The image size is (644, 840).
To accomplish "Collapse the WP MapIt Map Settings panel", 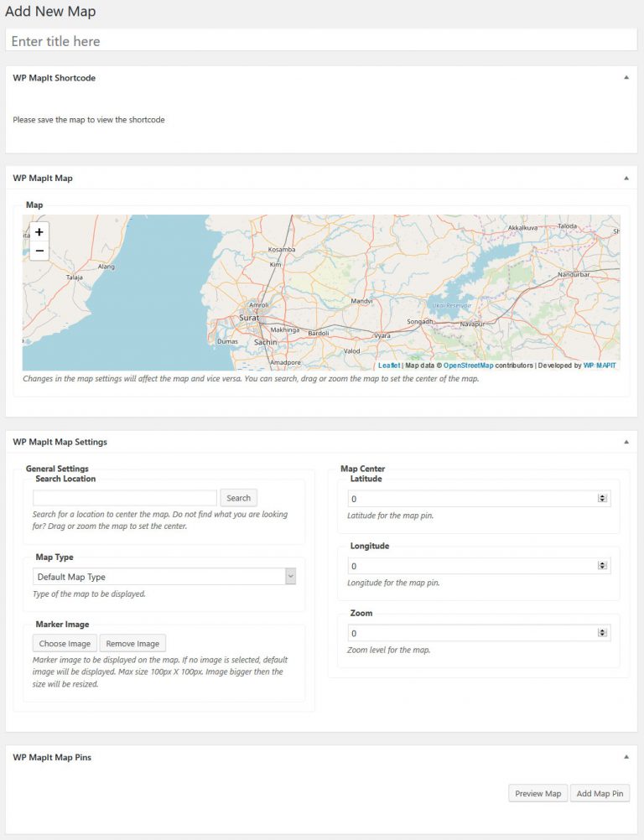I will tap(626, 442).
